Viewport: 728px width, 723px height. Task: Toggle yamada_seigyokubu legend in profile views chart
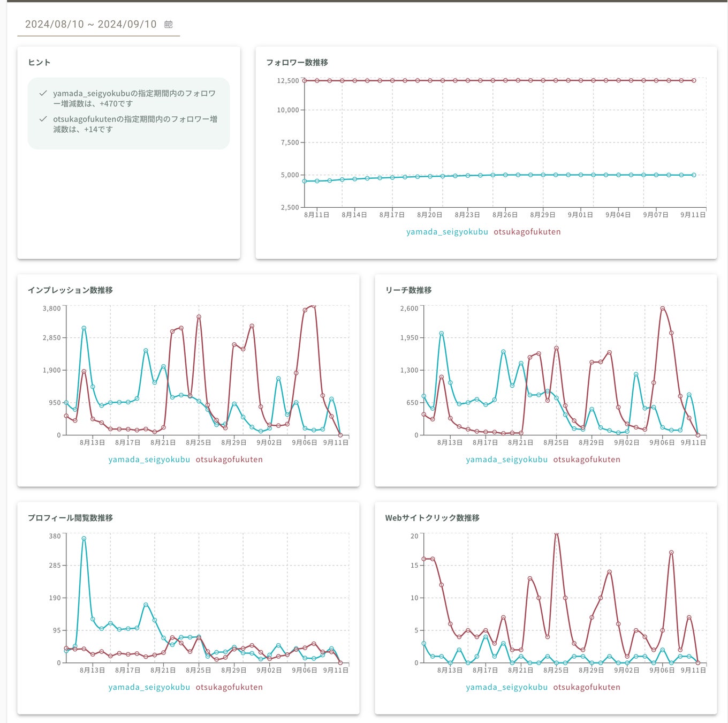click(149, 687)
